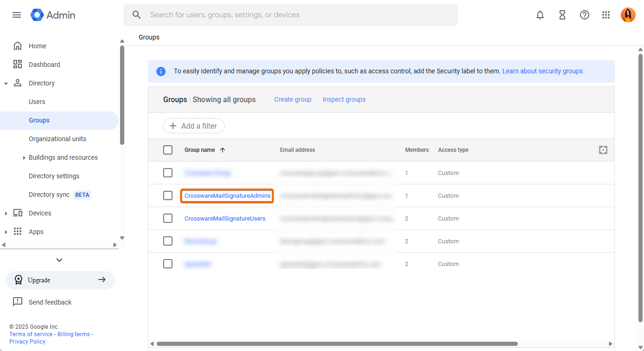
Task: Tick the CrosswareMailSignatureUsers row checkbox
Action: pyautogui.click(x=168, y=218)
